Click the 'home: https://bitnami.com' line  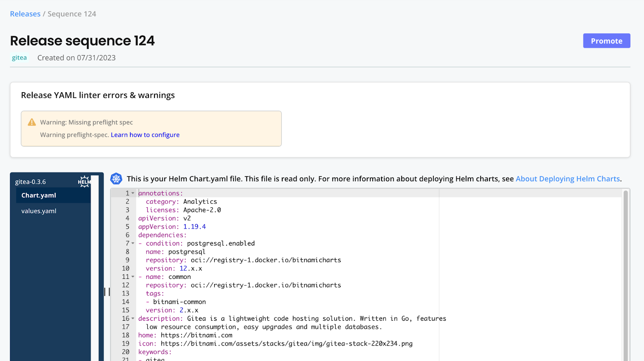point(186,335)
